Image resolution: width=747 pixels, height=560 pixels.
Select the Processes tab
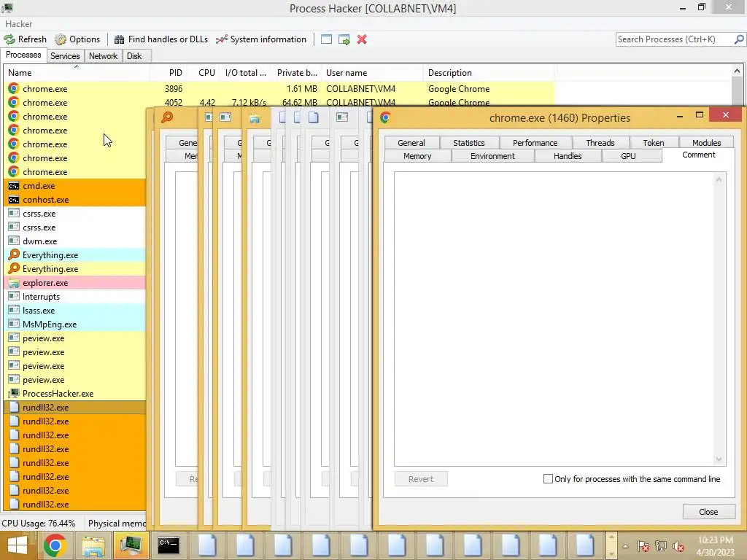(x=23, y=55)
